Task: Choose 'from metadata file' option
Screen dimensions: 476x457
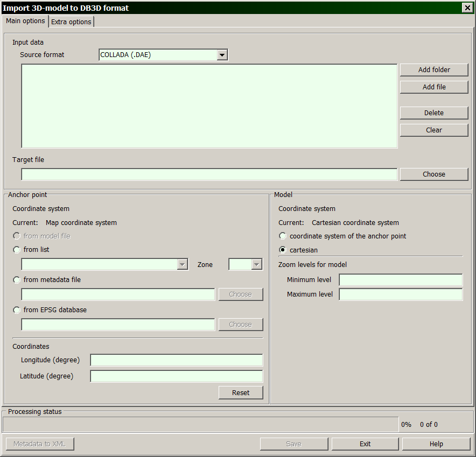Action: [x=17, y=280]
